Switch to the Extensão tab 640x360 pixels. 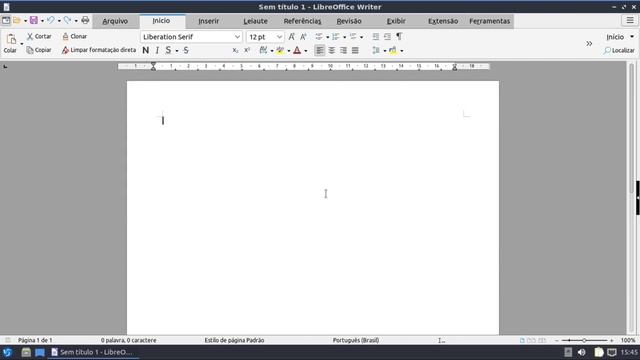tap(443, 21)
